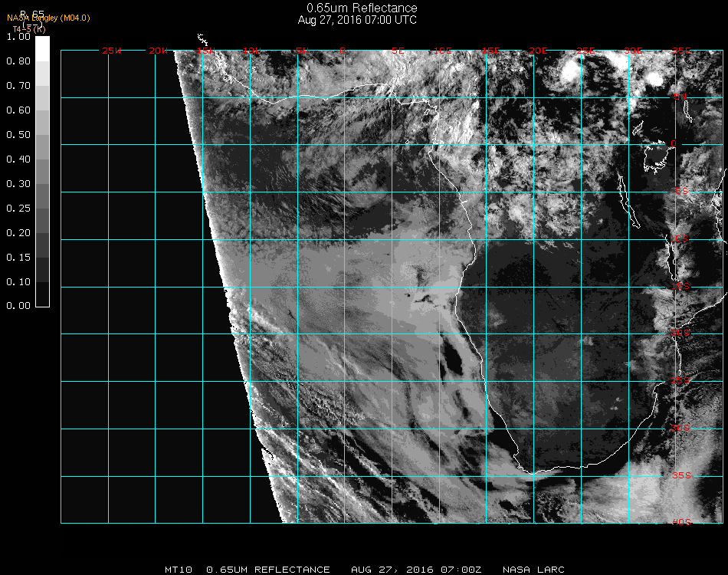Click the 25E longitude label

tap(586, 51)
